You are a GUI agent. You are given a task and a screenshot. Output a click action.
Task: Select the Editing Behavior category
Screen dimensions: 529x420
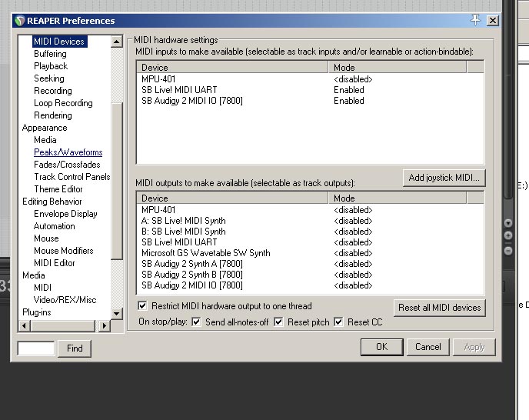pyautogui.click(x=52, y=202)
